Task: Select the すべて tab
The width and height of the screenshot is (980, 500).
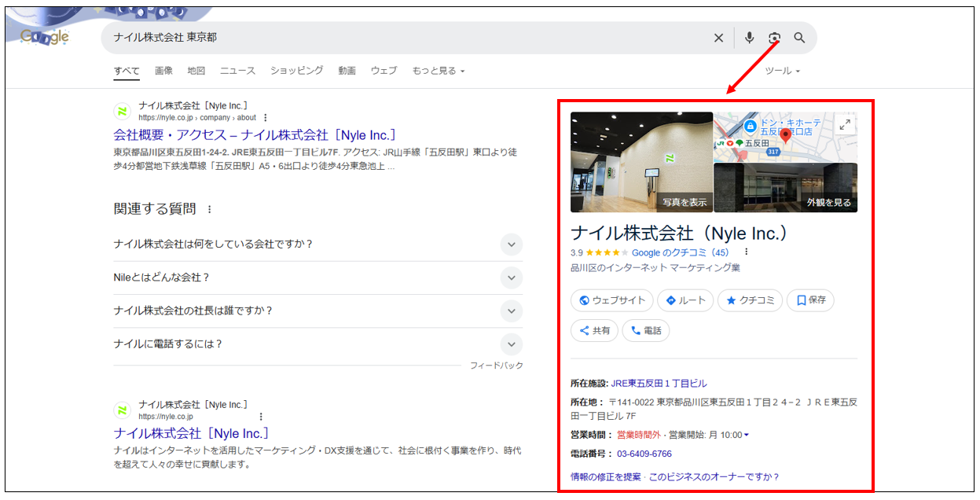Action: tap(127, 71)
